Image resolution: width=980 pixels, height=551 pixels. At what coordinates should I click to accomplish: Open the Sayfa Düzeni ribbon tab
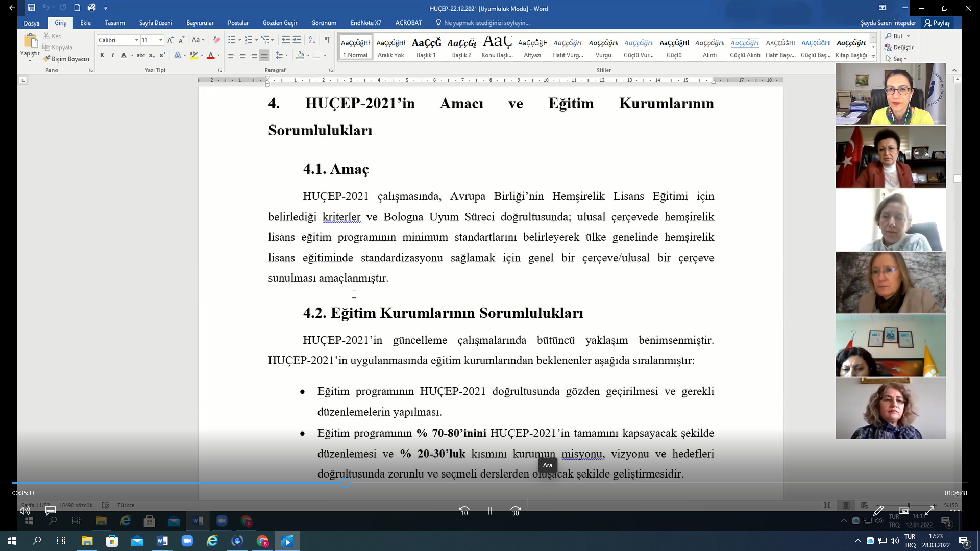(x=155, y=23)
